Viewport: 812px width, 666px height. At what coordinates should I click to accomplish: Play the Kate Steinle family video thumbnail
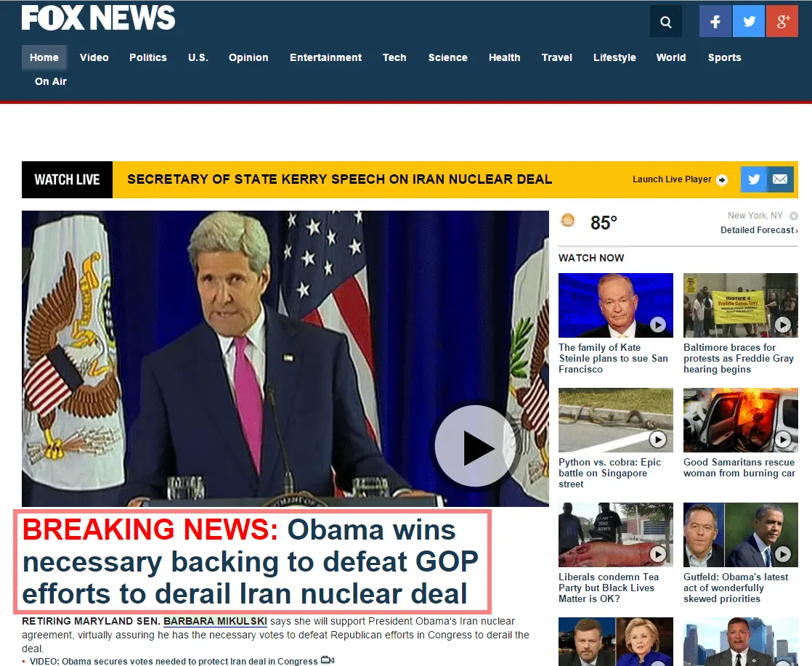(x=616, y=305)
